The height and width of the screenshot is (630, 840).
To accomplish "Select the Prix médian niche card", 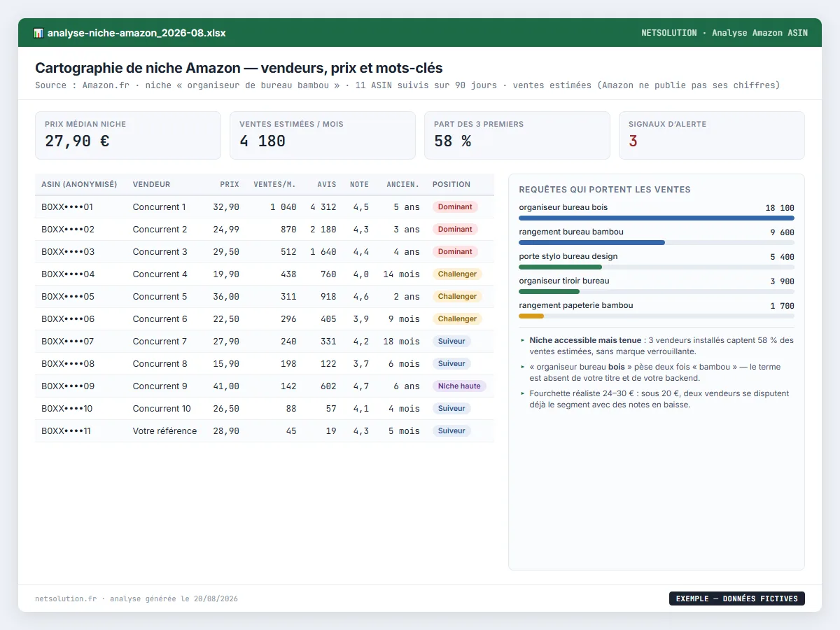I will click(128, 135).
